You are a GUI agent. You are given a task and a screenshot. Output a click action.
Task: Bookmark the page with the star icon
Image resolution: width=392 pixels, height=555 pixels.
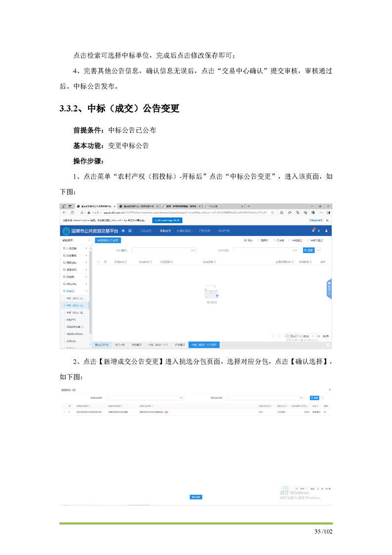[x=273, y=213]
